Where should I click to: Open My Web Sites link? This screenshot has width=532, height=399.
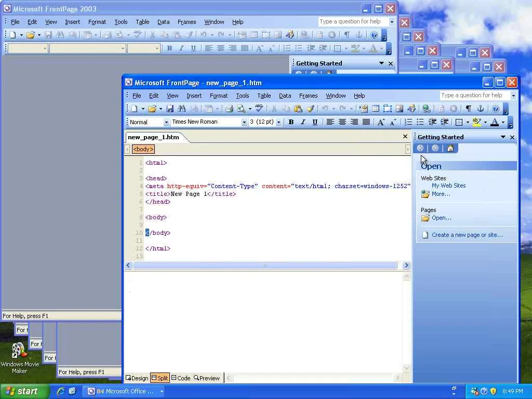(x=448, y=185)
